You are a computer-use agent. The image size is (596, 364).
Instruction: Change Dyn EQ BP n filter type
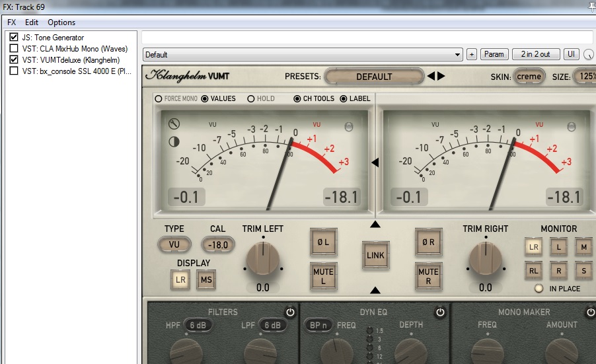click(x=318, y=325)
